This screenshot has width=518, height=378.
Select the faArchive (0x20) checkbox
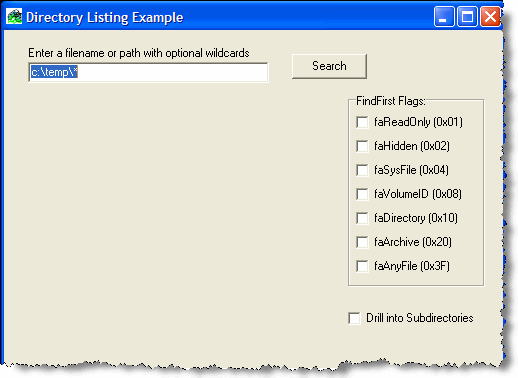(362, 242)
